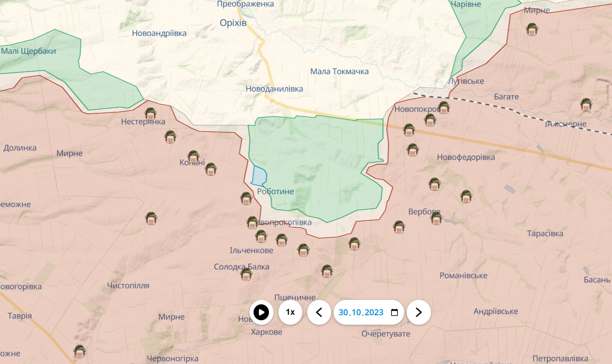
Task: Click unit marker at bottom-left near Таврія
Action: [x=80, y=351]
